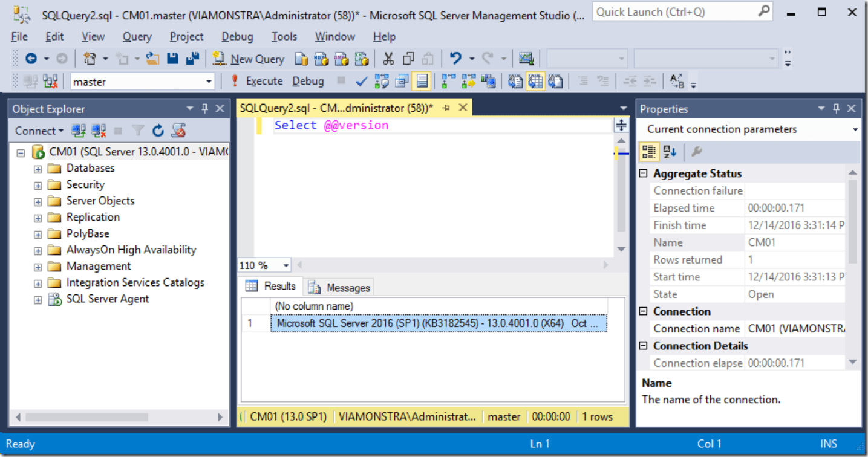The height and width of the screenshot is (457, 868).
Task: Toggle Include Actual Execution Plan icon
Action: pos(448,81)
